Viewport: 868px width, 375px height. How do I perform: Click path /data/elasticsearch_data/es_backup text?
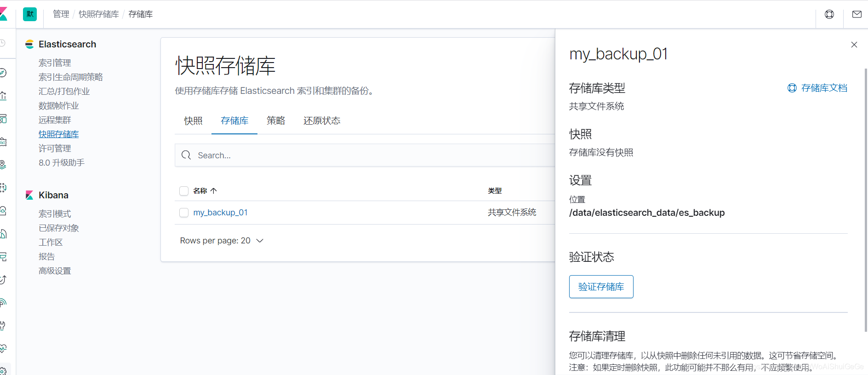pos(647,213)
